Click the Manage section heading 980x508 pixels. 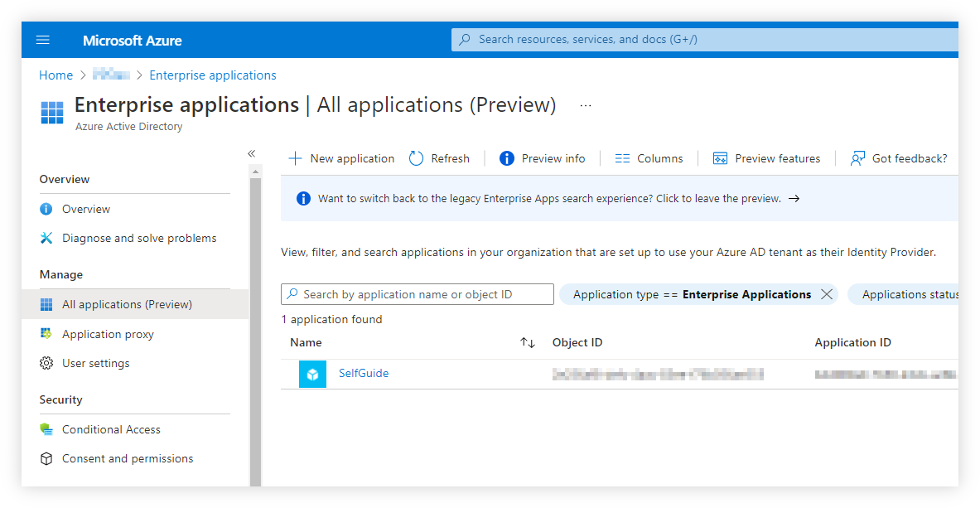pyautogui.click(x=61, y=274)
